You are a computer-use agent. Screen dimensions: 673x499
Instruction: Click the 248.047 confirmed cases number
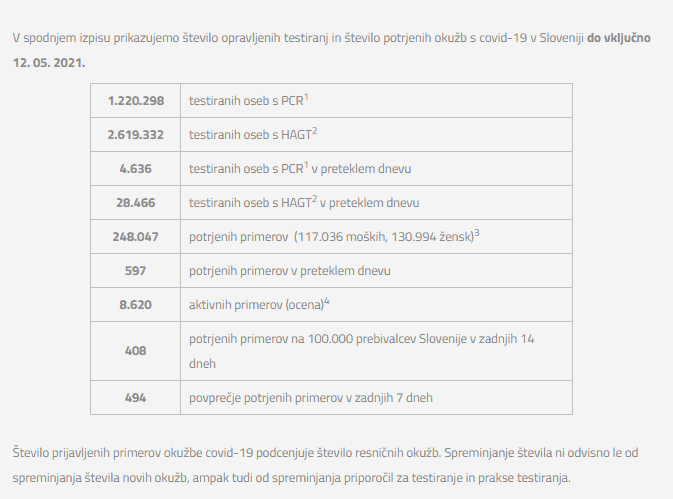pyautogui.click(x=135, y=237)
